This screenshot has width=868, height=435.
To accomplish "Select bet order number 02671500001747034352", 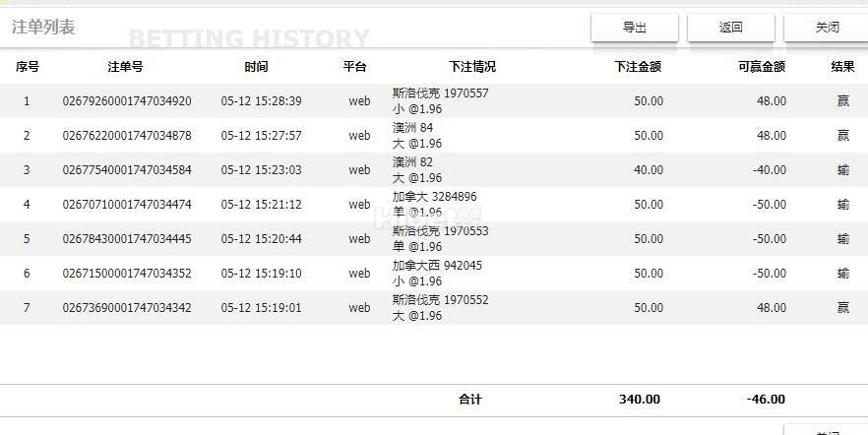I will (x=127, y=274).
